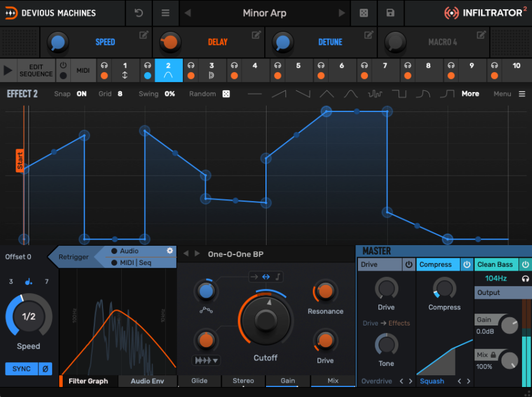Toggle the blue enable dot for effect slot 2
Viewport: 532px width, 397px height.
tap(147, 76)
